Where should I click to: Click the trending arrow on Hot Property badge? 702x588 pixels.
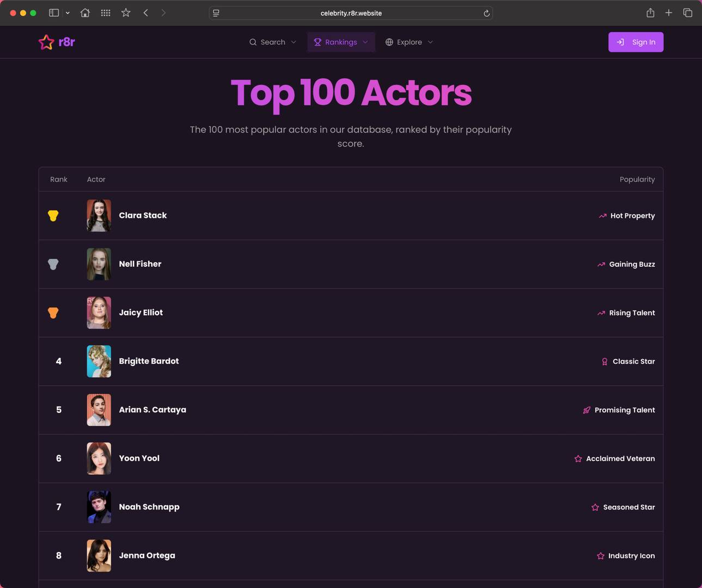[x=601, y=216]
